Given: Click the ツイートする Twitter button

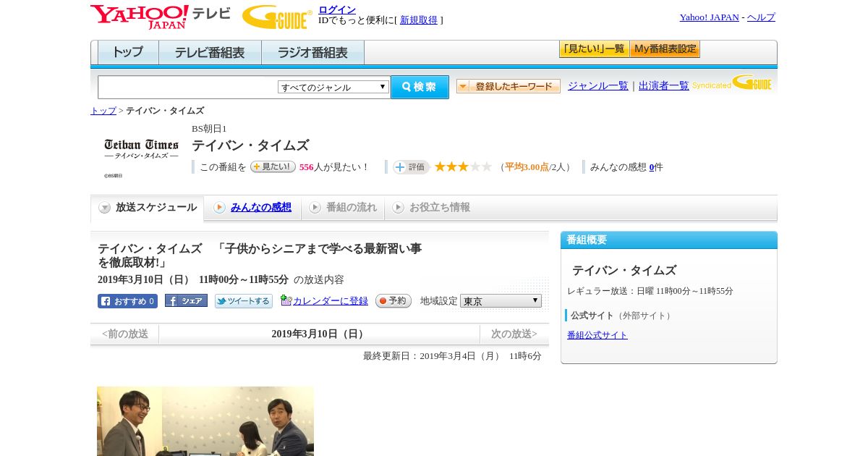Looking at the screenshot, I should coord(244,301).
